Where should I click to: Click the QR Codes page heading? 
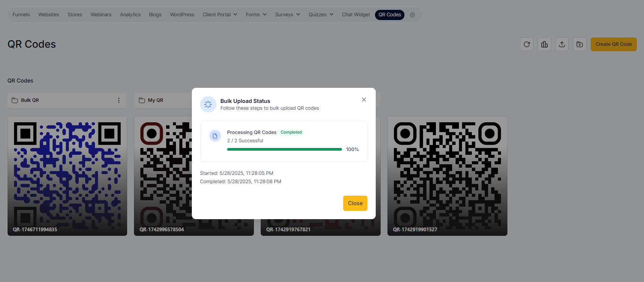[32, 44]
